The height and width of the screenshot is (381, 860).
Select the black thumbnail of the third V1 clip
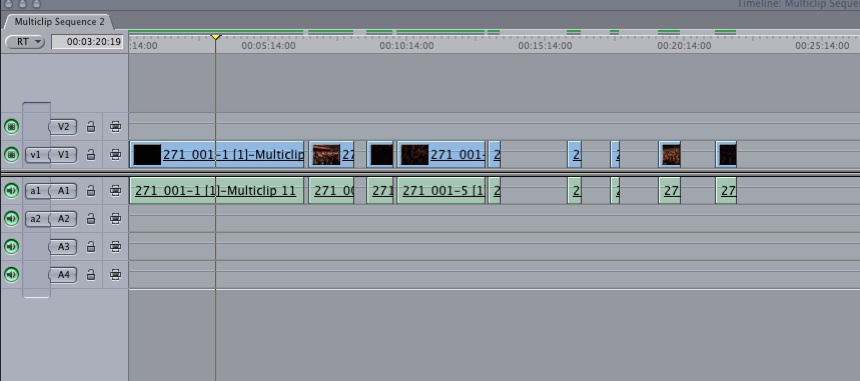pyautogui.click(x=381, y=155)
